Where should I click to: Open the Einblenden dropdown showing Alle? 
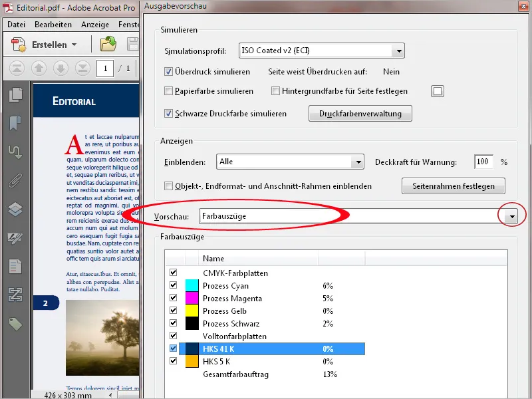tap(358, 162)
